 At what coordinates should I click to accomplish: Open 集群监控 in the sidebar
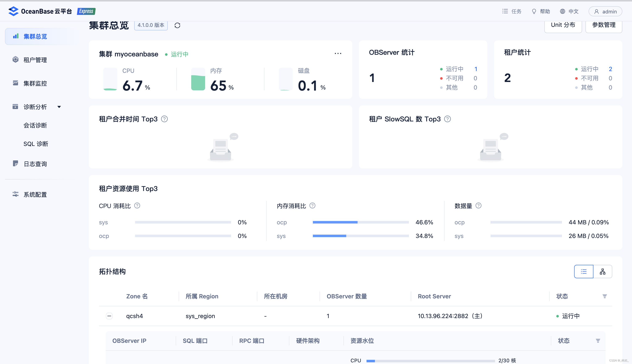click(x=35, y=83)
